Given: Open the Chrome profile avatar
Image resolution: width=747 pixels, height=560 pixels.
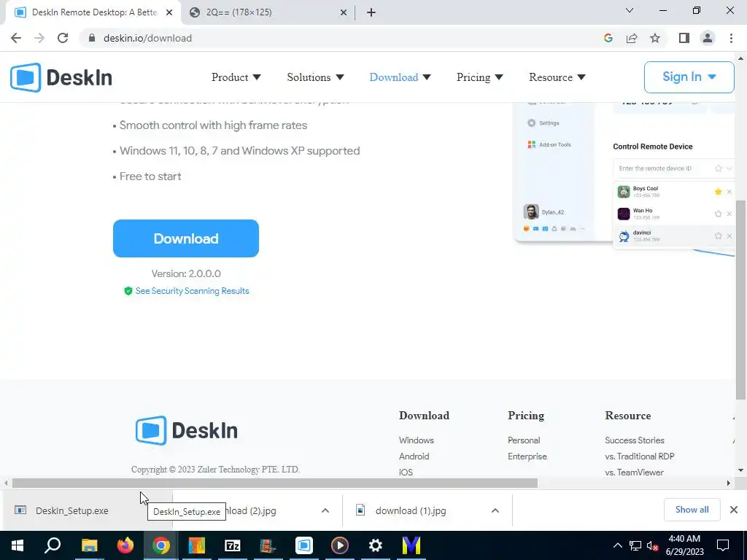Looking at the screenshot, I should tap(708, 38).
